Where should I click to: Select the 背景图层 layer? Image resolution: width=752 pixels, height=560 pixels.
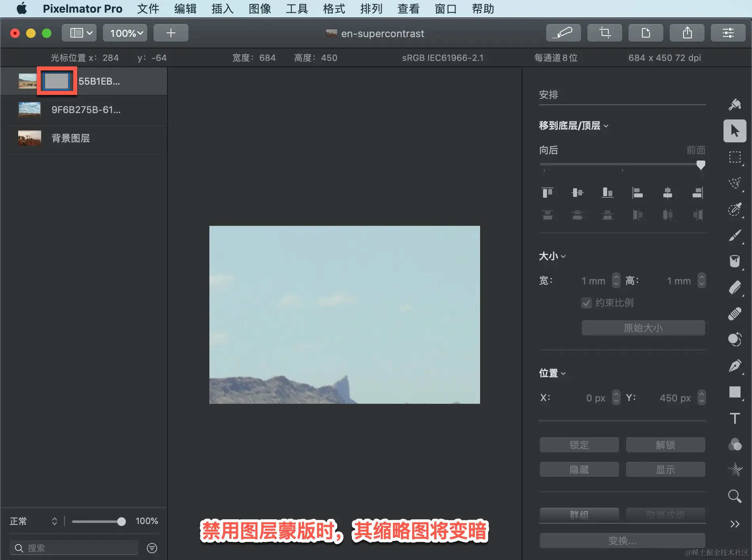[x=84, y=138]
